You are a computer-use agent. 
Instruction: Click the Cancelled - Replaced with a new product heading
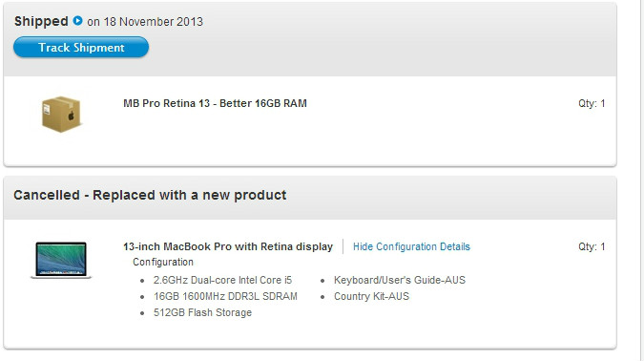click(150, 195)
